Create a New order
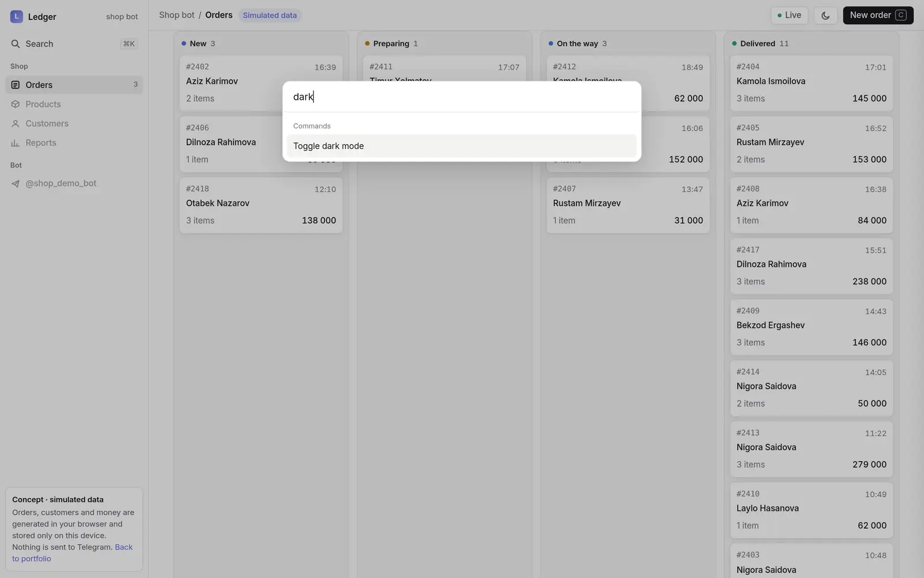Screen dimensions: 924x578 [878, 16]
